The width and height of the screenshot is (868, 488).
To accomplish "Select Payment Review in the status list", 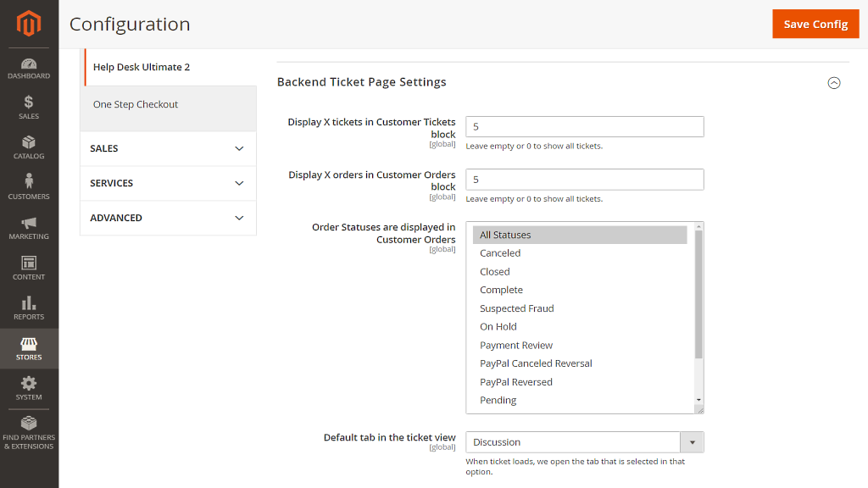I will pyautogui.click(x=580, y=346).
